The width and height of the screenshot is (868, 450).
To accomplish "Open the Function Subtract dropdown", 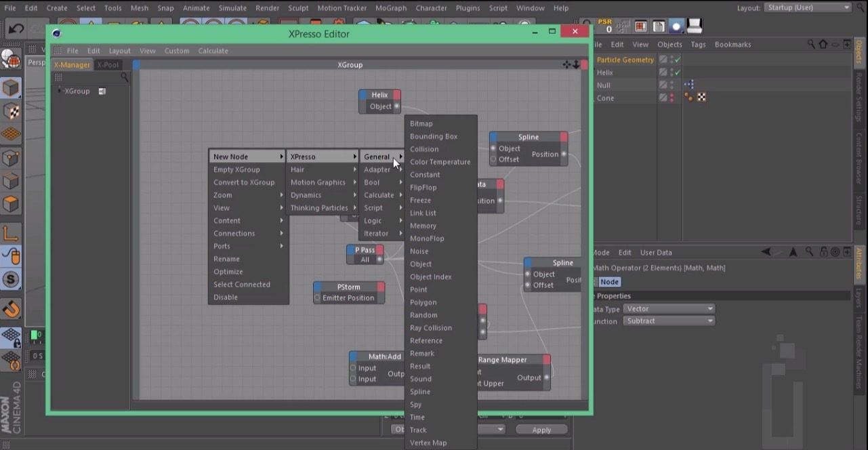I will [669, 321].
